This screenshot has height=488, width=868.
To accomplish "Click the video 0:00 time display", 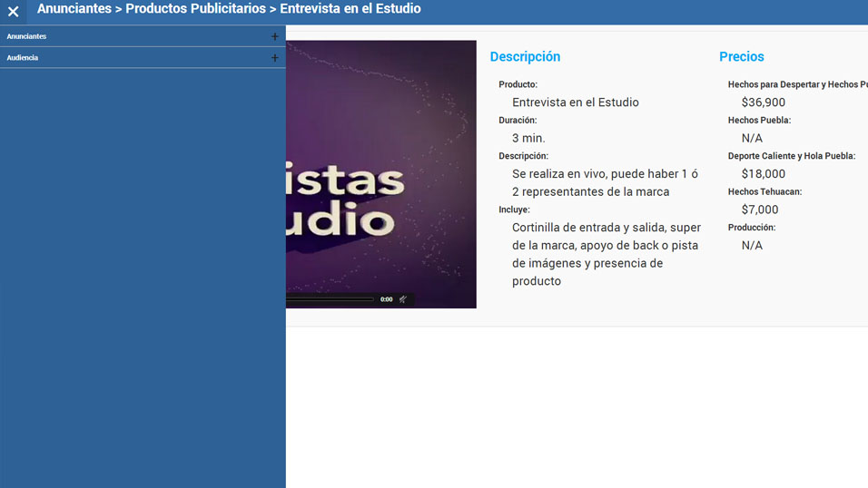I will point(386,299).
